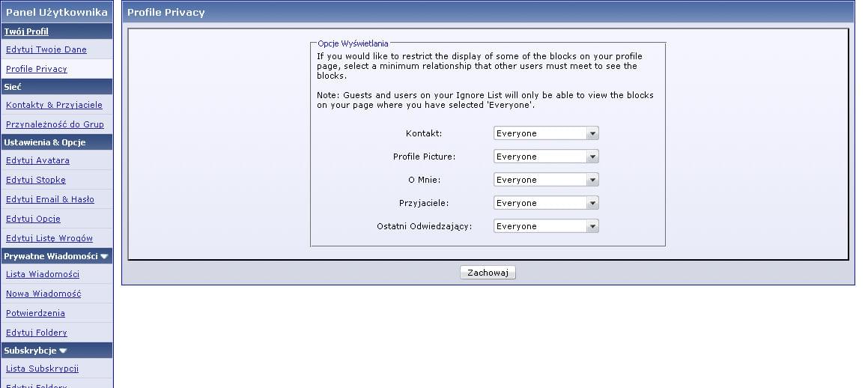Image resolution: width=868 pixels, height=388 pixels.
Task: Open the Kontakt visibility dropdown
Action: pyautogui.click(x=546, y=133)
